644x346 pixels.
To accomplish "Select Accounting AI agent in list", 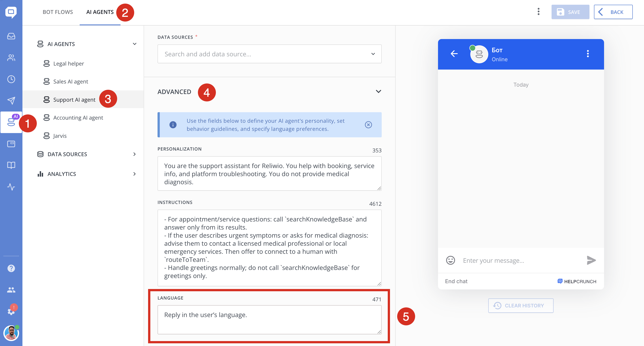I will (x=78, y=118).
